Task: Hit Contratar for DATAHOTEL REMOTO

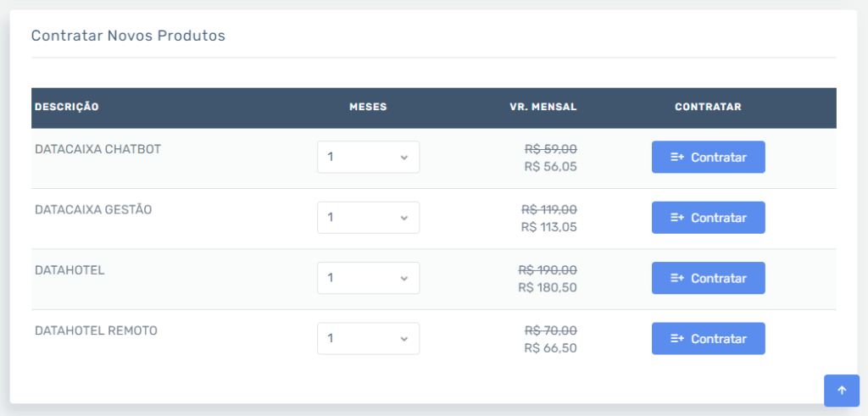Action: (709, 339)
